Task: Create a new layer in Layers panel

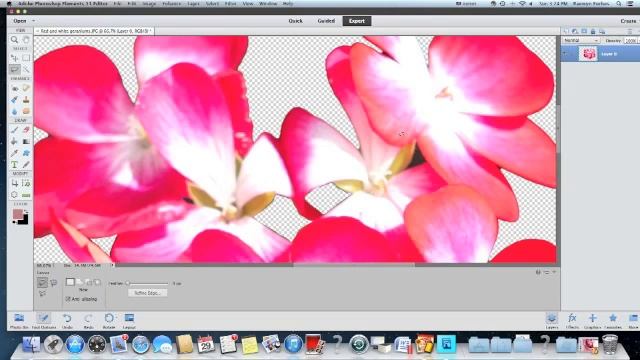Action: (x=566, y=31)
